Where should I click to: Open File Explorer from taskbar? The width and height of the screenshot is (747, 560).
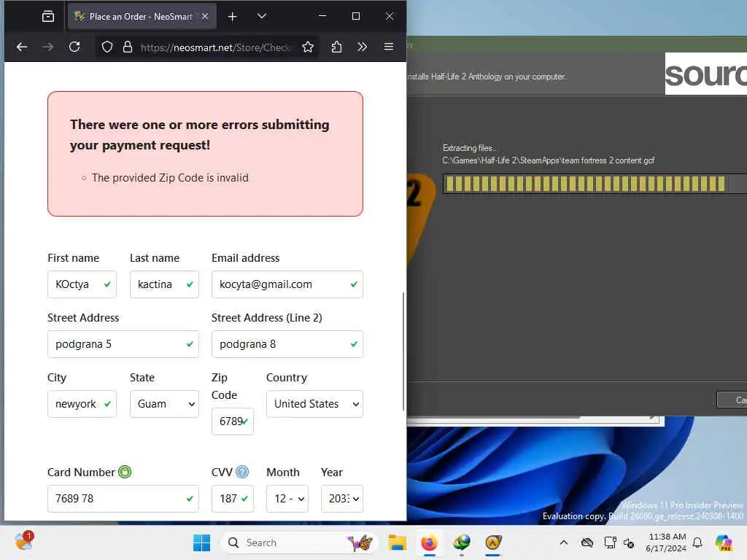tap(397, 542)
